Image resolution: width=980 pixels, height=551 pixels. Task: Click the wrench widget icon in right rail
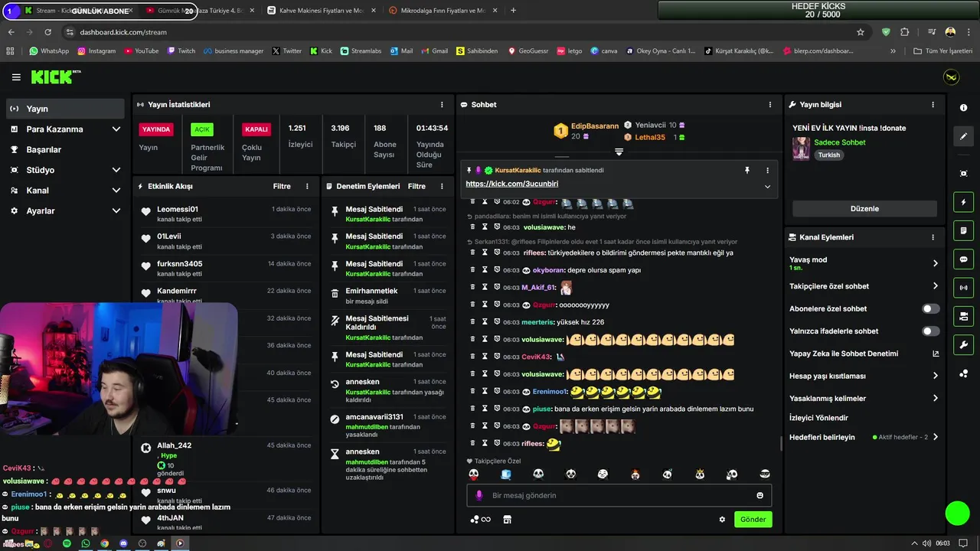tap(963, 344)
